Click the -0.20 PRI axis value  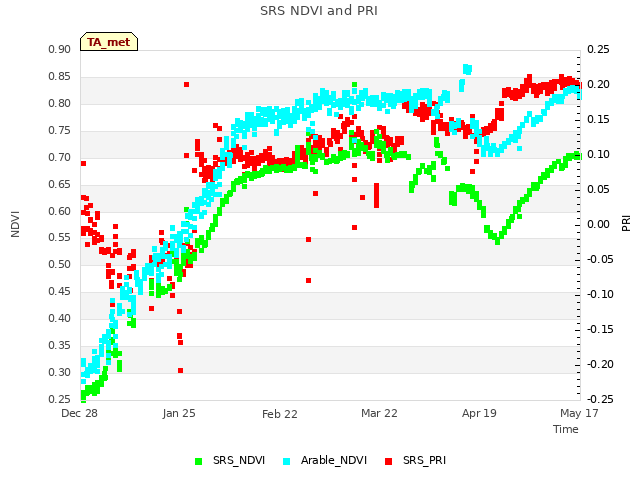coord(598,364)
